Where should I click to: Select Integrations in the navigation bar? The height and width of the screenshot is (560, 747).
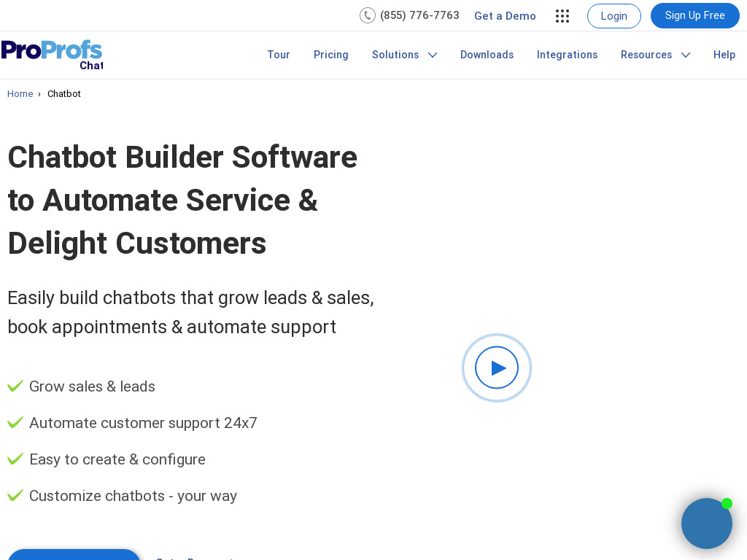(x=567, y=55)
